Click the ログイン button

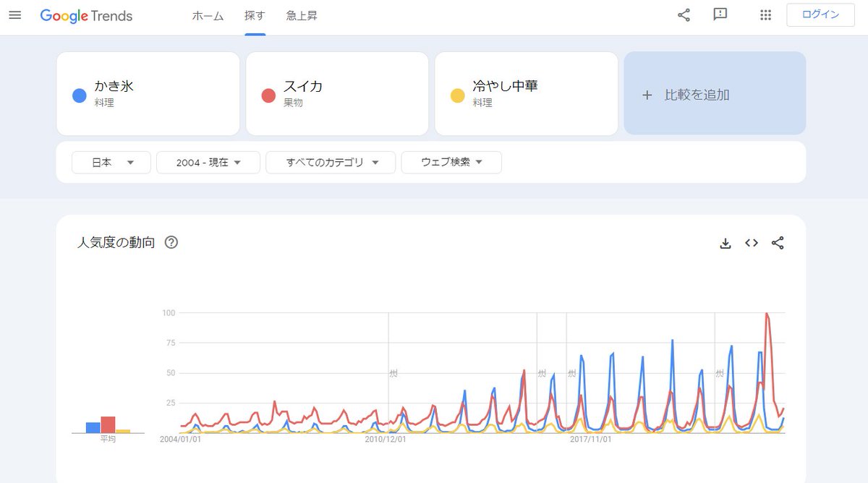pyautogui.click(x=820, y=15)
